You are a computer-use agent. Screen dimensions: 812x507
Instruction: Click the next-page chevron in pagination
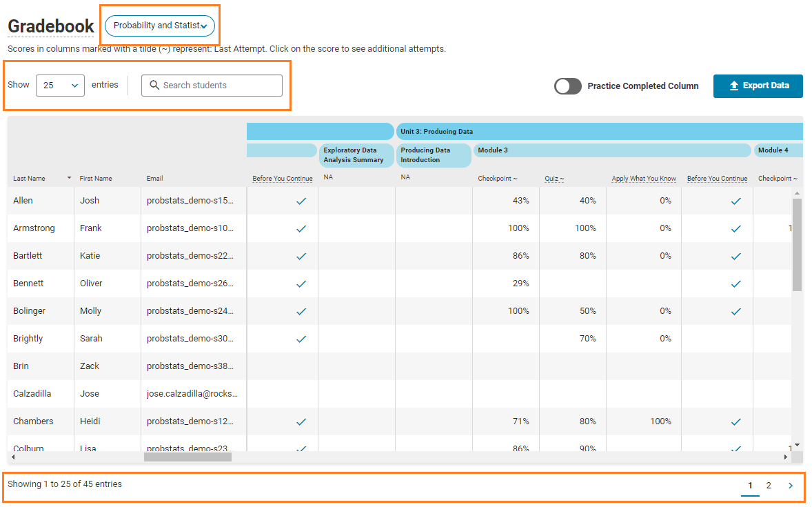tap(790, 485)
